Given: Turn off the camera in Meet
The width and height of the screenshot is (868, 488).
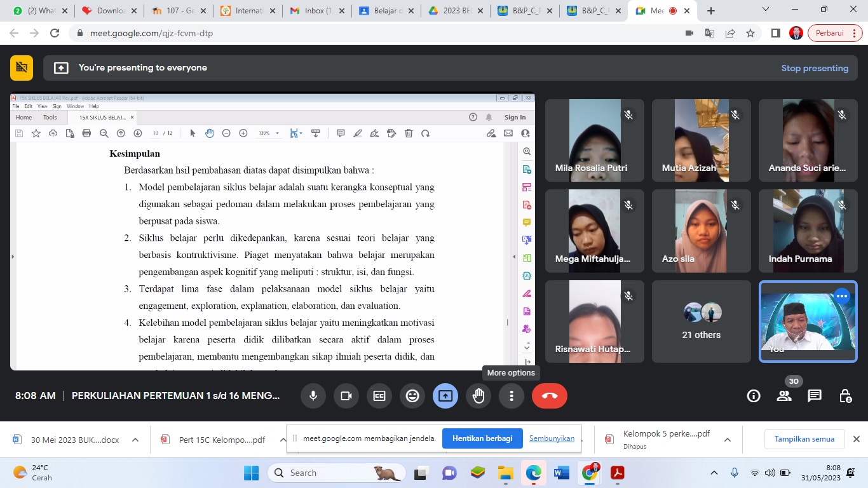Looking at the screenshot, I should (346, 396).
